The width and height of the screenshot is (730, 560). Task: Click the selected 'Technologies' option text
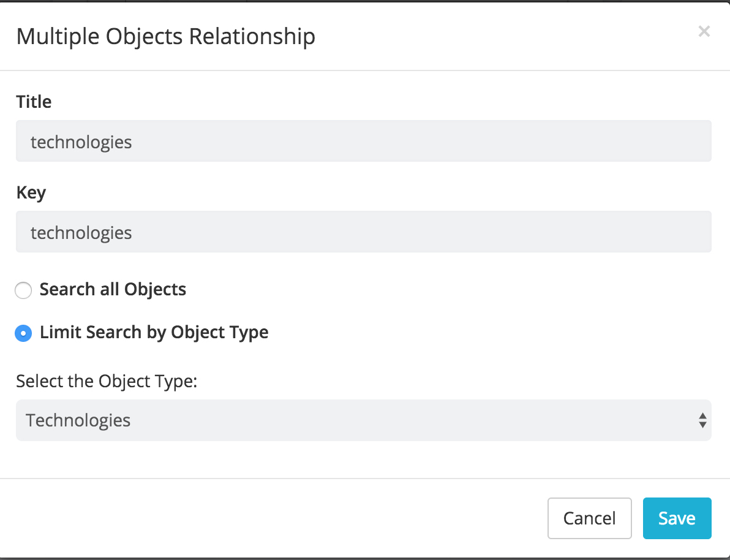[78, 420]
